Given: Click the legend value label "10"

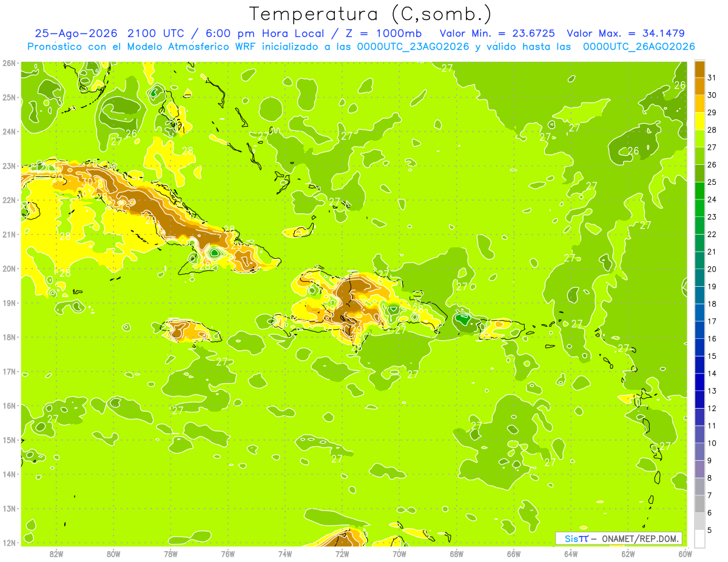Looking at the screenshot, I should coord(712,443).
